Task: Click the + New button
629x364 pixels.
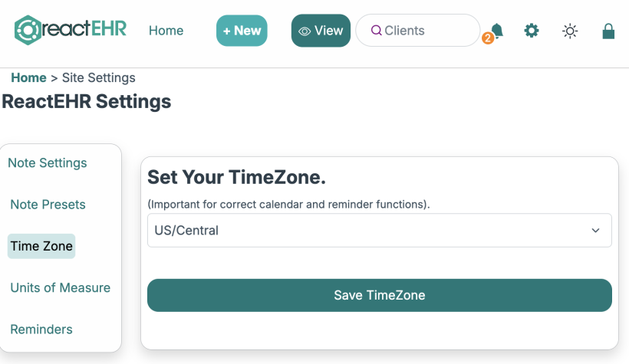Action: [x=242, y=31]
